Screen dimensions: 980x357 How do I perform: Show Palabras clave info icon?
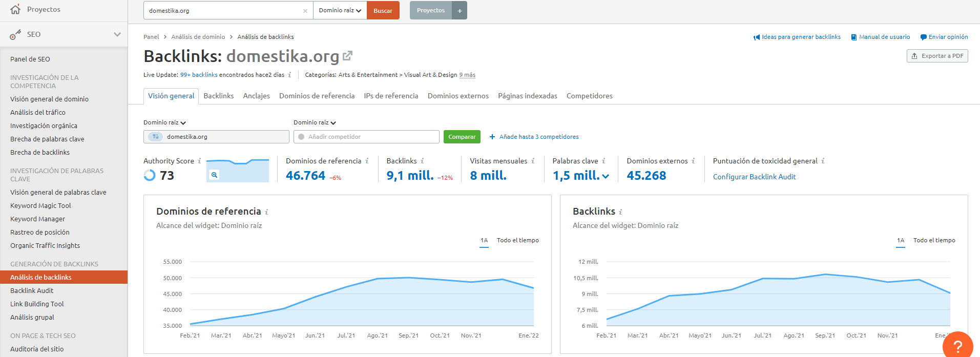(603, 161)
